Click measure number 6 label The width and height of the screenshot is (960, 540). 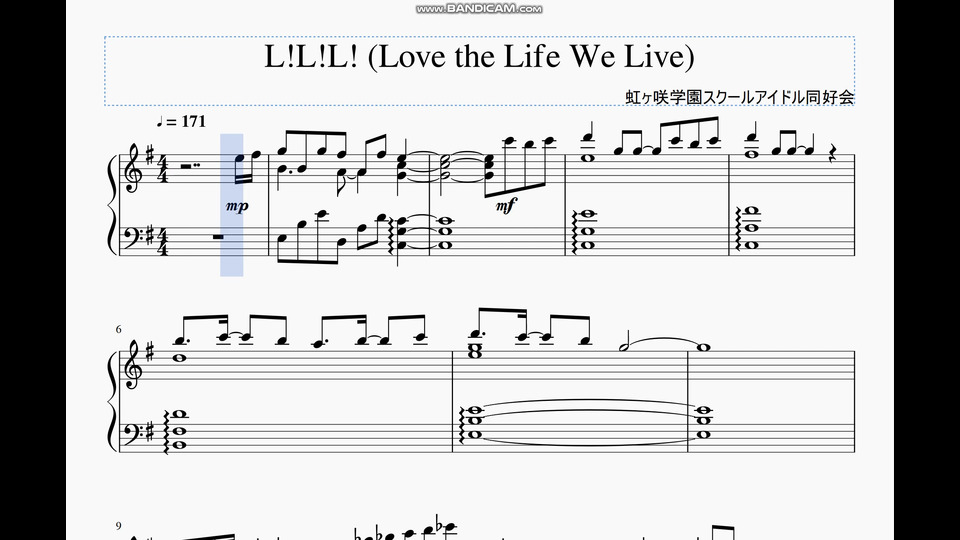[x=119, y=329]
